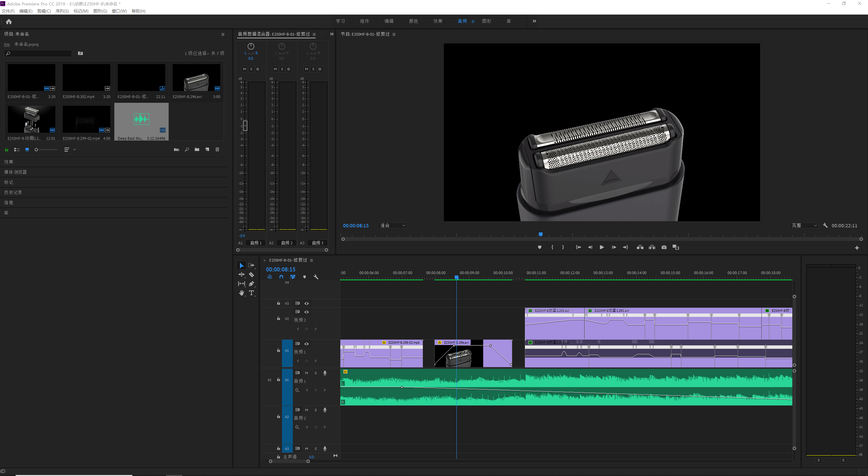Open timeline display settings wrench

point(316,277)
